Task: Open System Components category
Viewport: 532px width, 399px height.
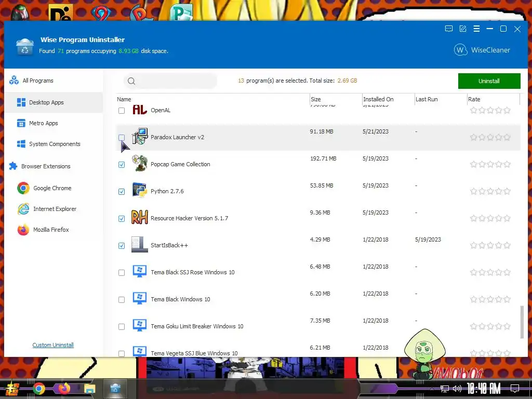Action: [54, 144]
